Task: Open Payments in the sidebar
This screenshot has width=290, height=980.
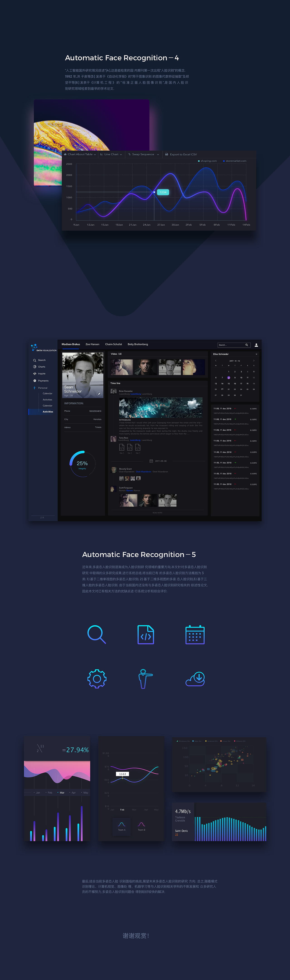Action: (x=41, y=380)
